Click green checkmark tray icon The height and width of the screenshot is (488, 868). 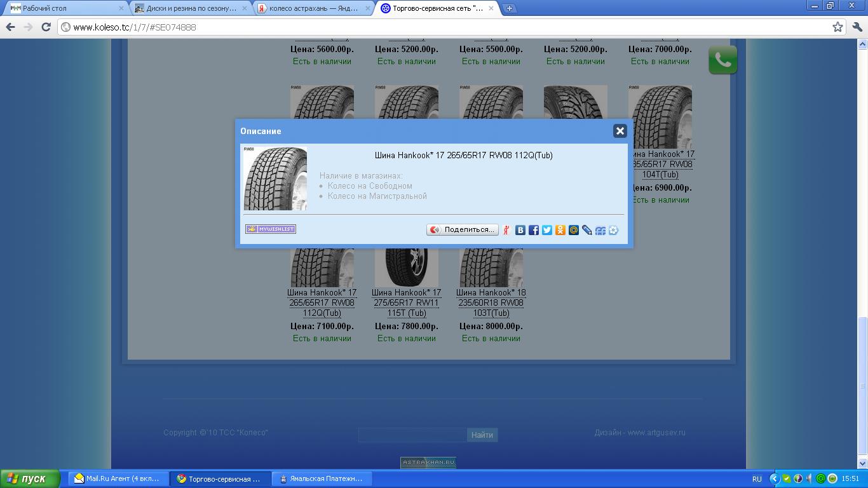tap(787, 478)
